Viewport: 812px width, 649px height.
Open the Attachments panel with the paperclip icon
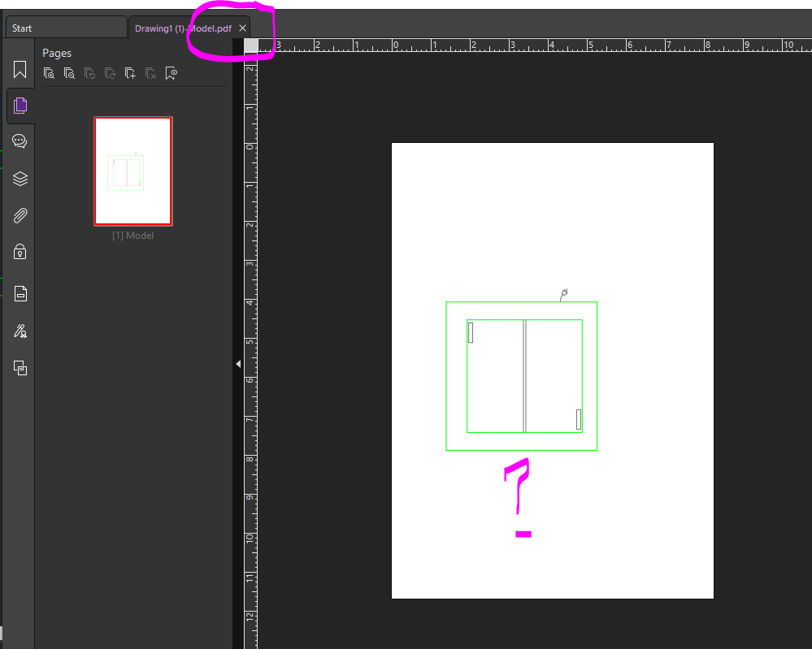(x=20, y=215)
